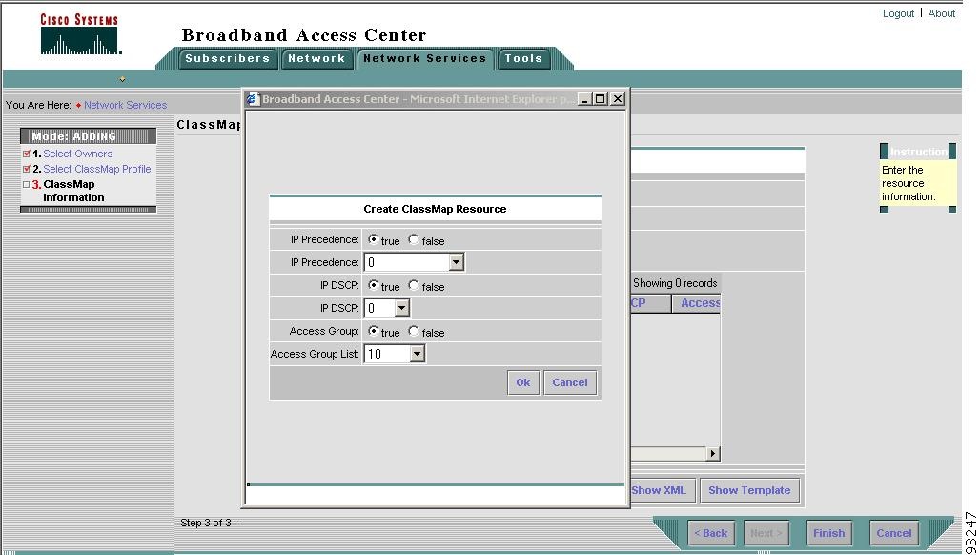Click the 'Access Group List:' label
This screenshot has height=555, width=980.
[x=315, y=354]
